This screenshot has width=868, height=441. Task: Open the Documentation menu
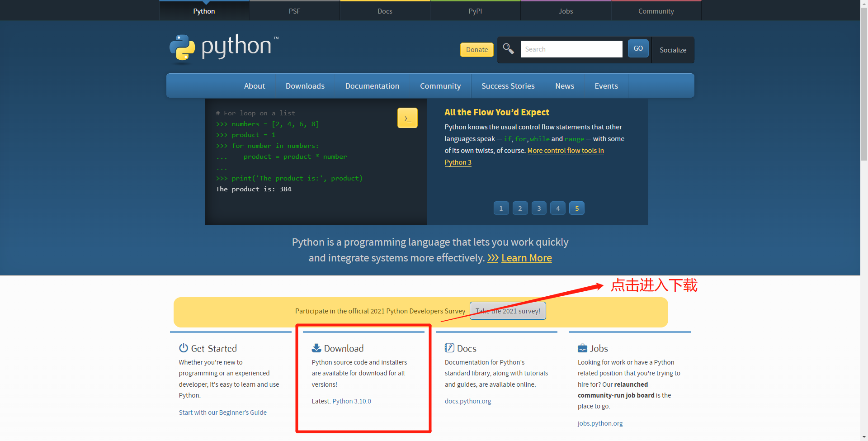(x=373, y=86)
